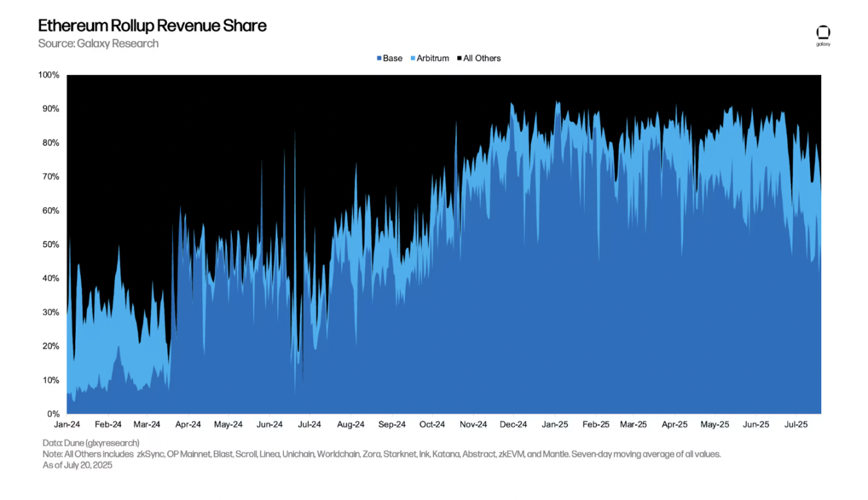Image resolution: width=868 pixels, height=500 pixels.
Task: Toggle the Arbitrum series legend label
Action: [433, 58]
